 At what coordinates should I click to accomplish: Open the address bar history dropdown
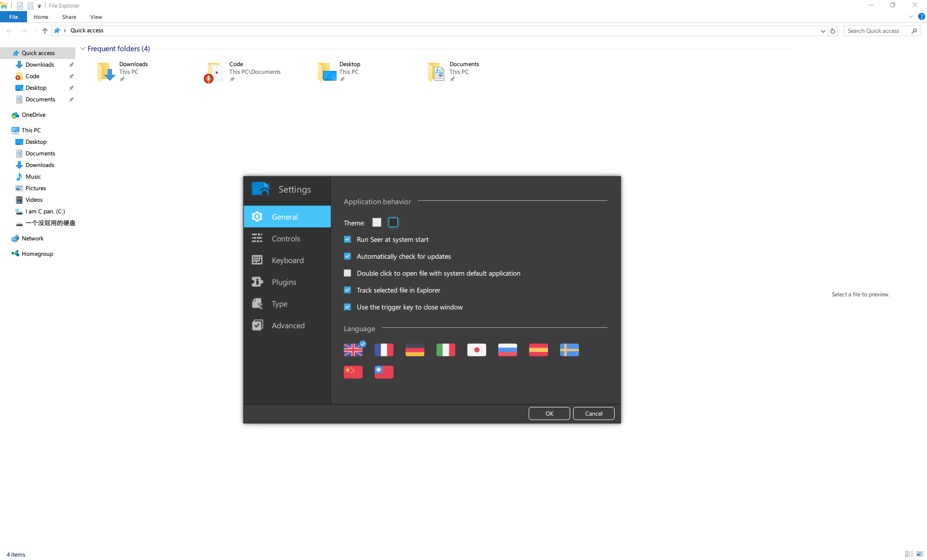tap(823, 31)
